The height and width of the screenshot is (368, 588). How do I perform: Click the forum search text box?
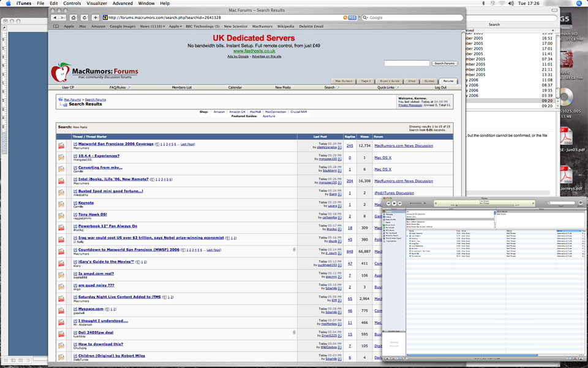point(407,63)
